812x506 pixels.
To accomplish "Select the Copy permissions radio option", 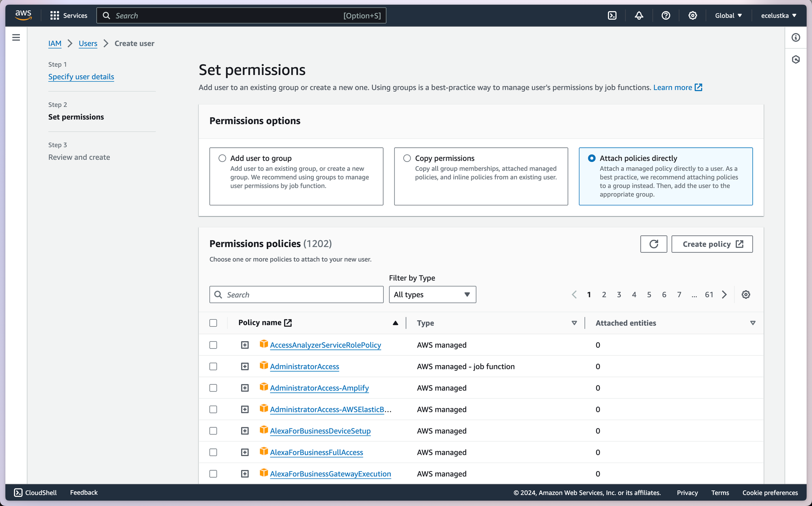I will 407,158.
